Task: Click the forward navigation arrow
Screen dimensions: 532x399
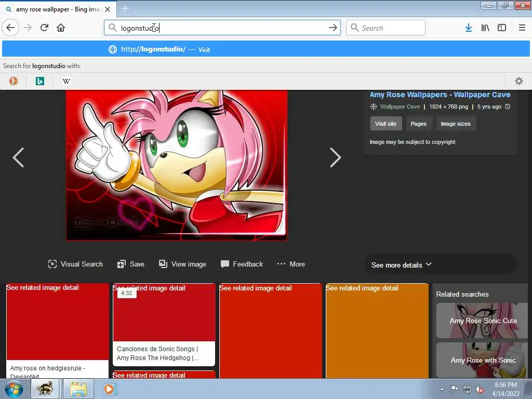Action: (x=28, y=28)
